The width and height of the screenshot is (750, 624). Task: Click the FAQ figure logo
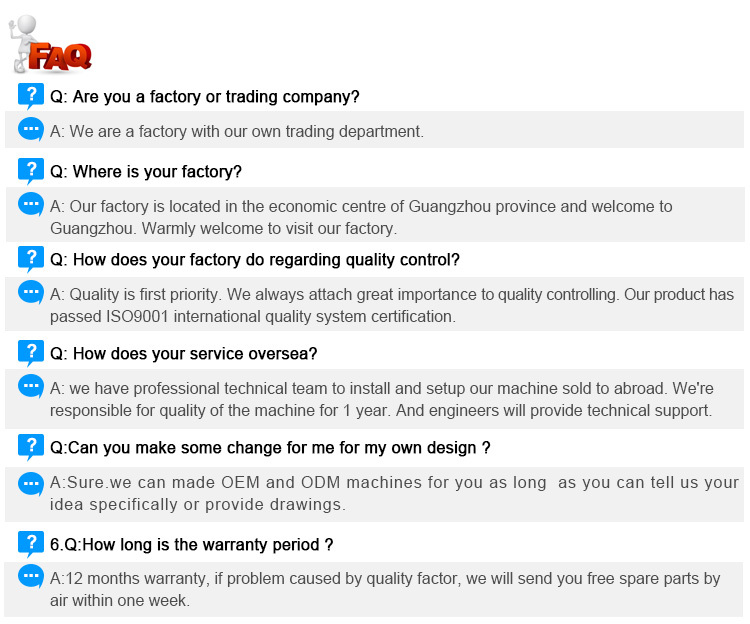(x=50, y=43)
